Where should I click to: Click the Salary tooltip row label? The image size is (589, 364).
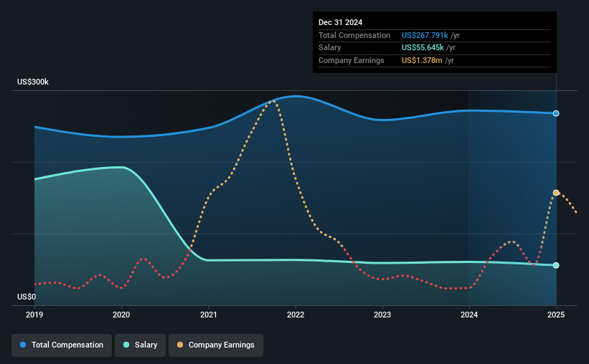click(330, 48)
